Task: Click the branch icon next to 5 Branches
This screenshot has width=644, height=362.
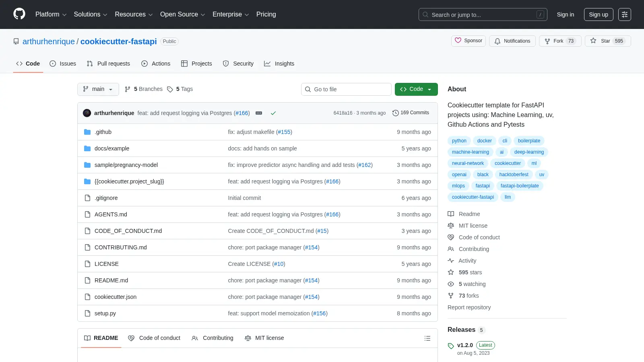Action: [x=128, y=89]
